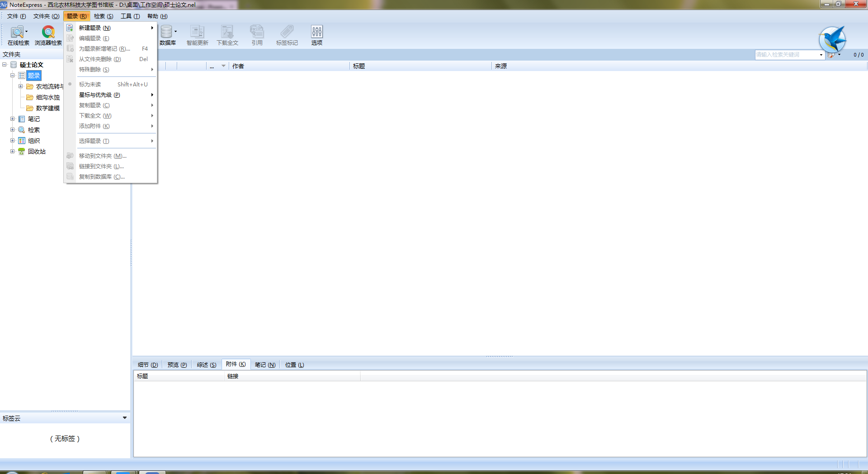Image resolution: width=868 pixels, height=474 pixels.
Task: Click the 题录 list icon in the tree
Action: coord(21,76)
